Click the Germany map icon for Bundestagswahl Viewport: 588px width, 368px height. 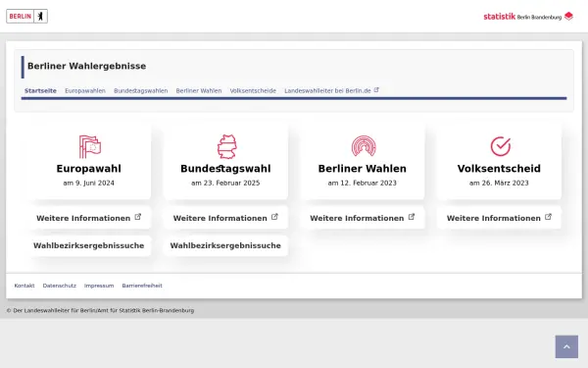click(227, 146)
